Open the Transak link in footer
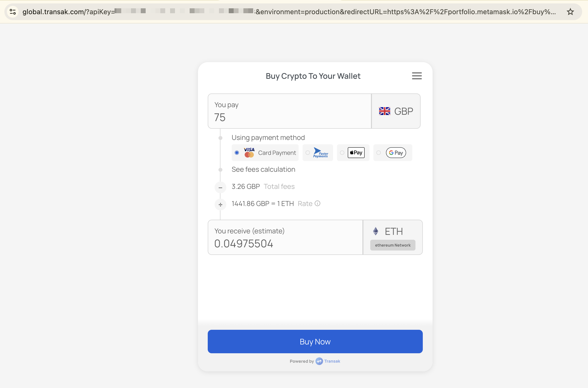 point(332,361)
